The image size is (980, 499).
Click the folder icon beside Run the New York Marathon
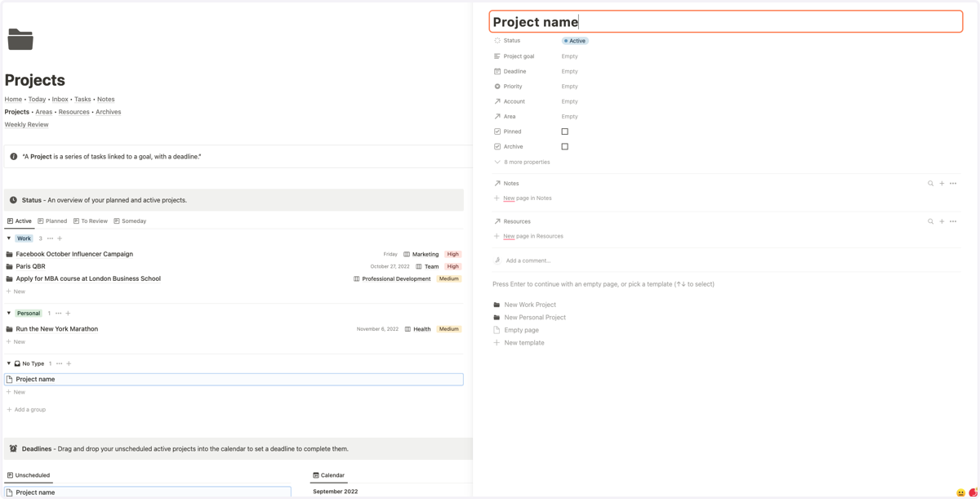[x=9, y=329]
